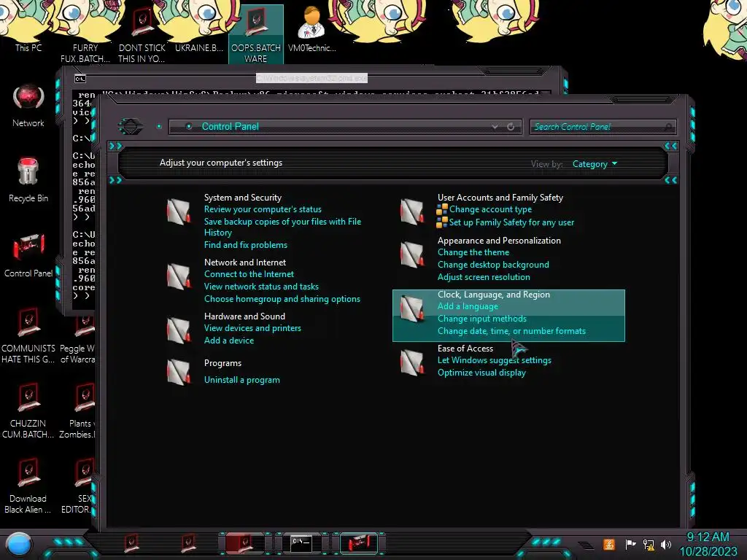Select the Control Panel desktop shortcut
Viewport: 747px width, 560px height.
[28, 255]
